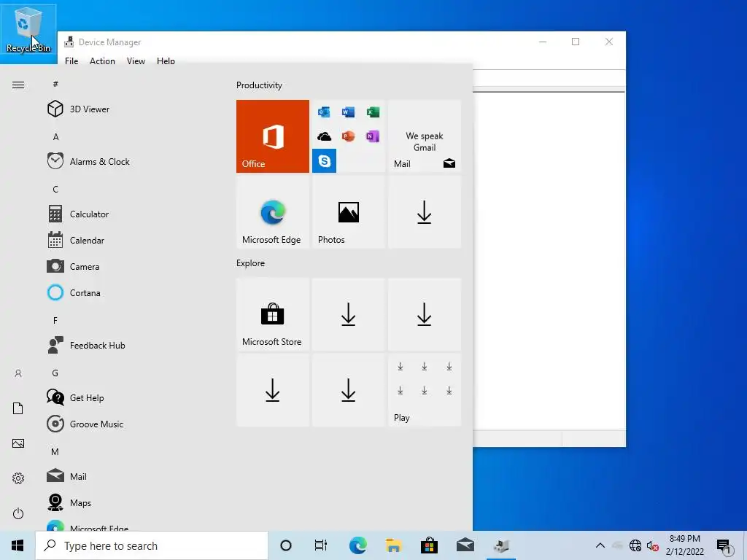Open the Help menu in Device Manager
Viewport: 747px width, 560px height.
(166, 61)
